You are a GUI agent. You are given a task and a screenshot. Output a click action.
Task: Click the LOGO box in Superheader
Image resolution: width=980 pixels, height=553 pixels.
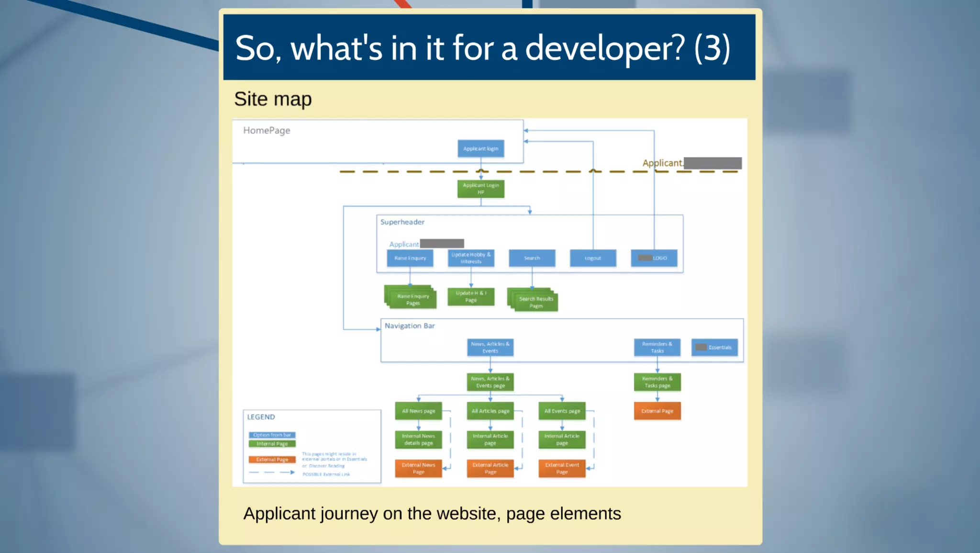pos(654,258)
